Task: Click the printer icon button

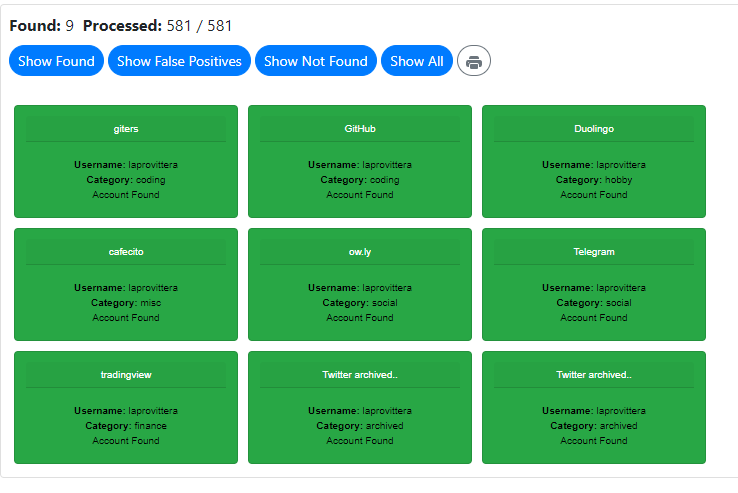Action: 473,61
